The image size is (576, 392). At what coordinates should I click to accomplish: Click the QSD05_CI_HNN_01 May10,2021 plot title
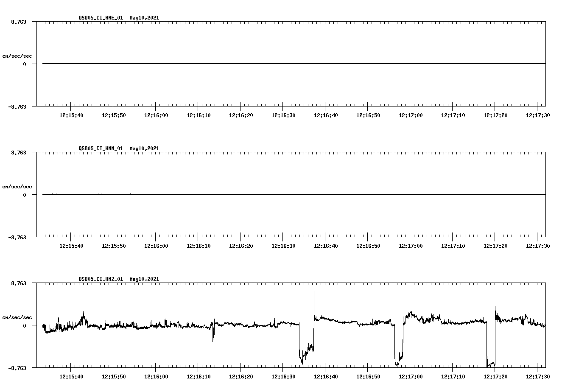tap(119, 148)
